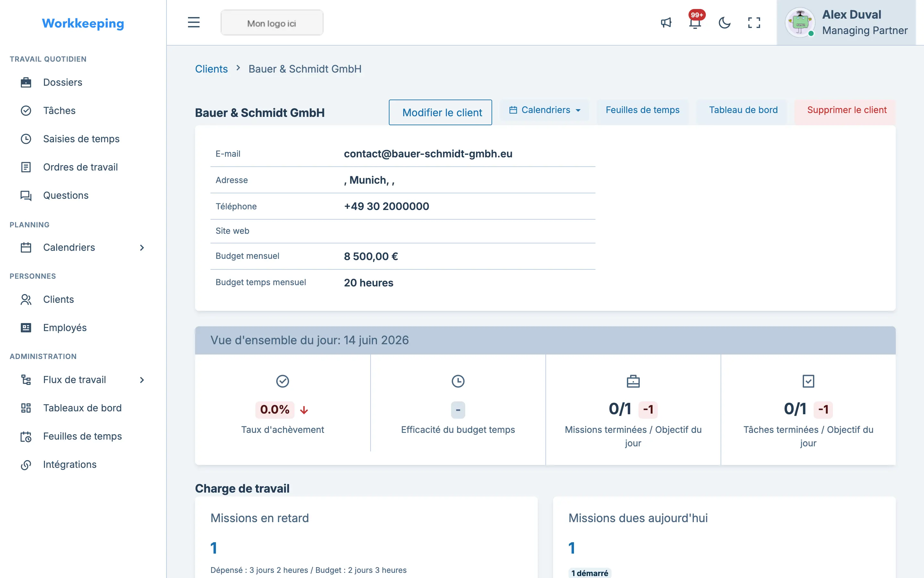Click the Intégrations link icon
Image resolution: width=924 pixels, height=578 pixels.
click(x=26, y=465)
